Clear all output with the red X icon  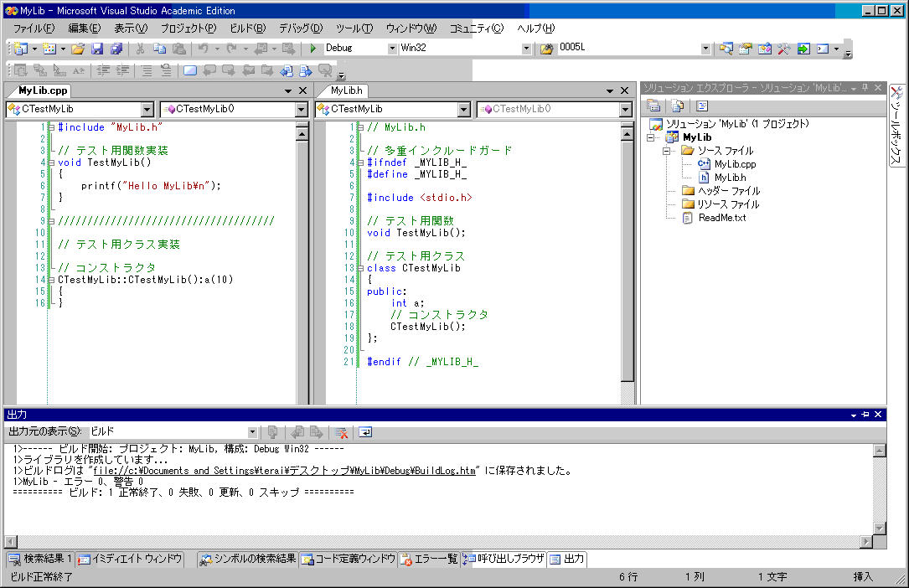click(x=342, y=432)
